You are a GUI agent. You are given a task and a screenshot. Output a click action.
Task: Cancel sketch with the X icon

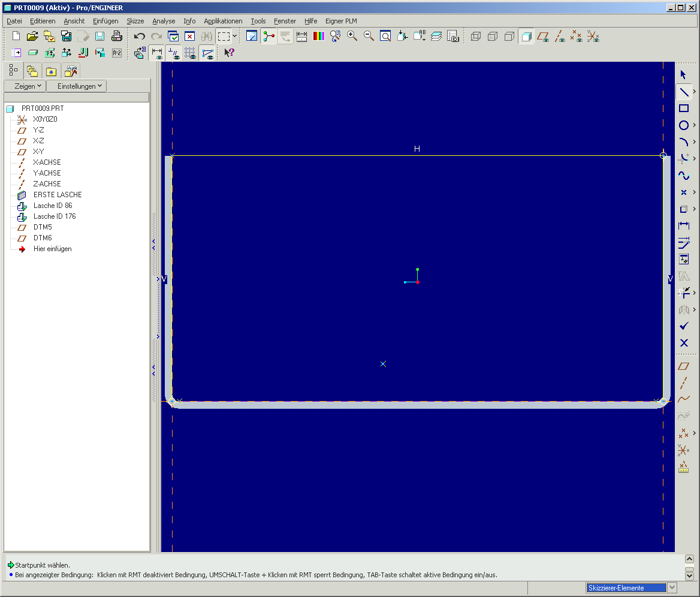click(x=683, y=343)
